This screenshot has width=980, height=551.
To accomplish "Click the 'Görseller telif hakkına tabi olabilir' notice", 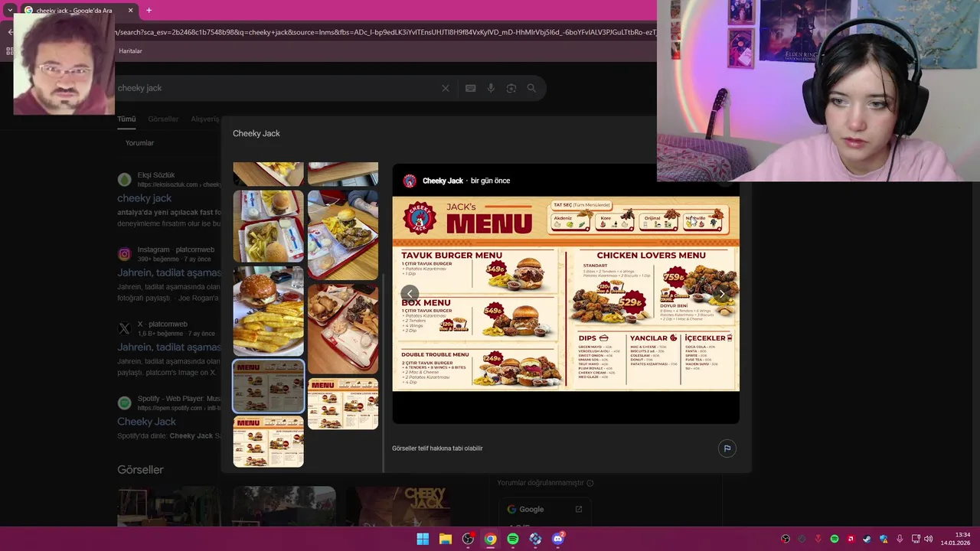I will click(437, 448).
